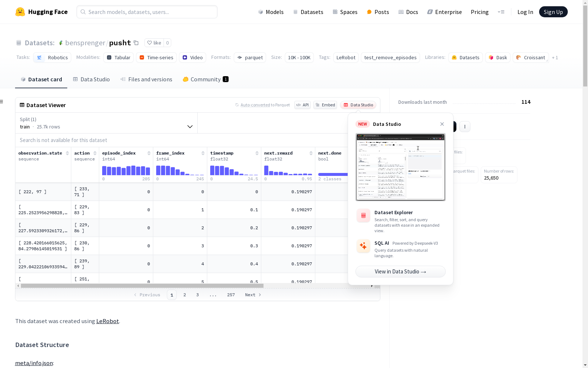Image resolution: width=588 pixels, height=368 pixels.
Task: Open Models in the top navigation
Action: [x=271, y=12]
